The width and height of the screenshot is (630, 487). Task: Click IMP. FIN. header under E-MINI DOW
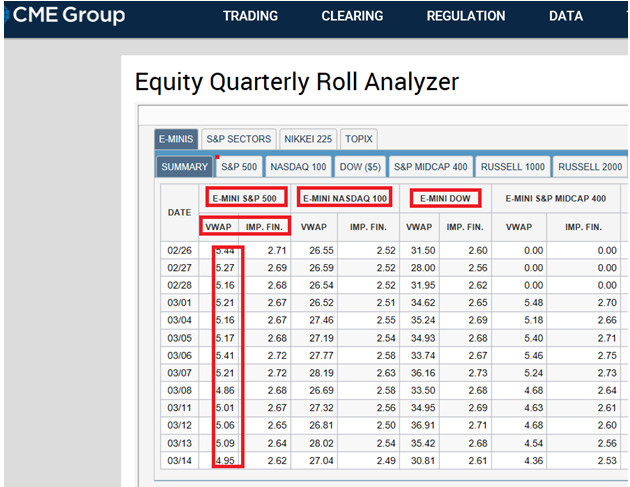tap(465, 227)
